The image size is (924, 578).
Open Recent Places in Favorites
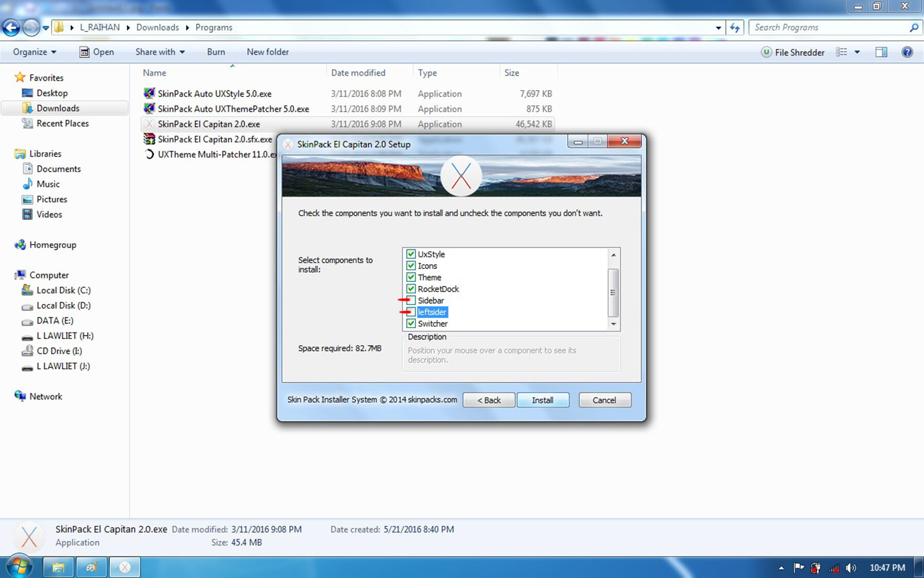click(62, 123)
